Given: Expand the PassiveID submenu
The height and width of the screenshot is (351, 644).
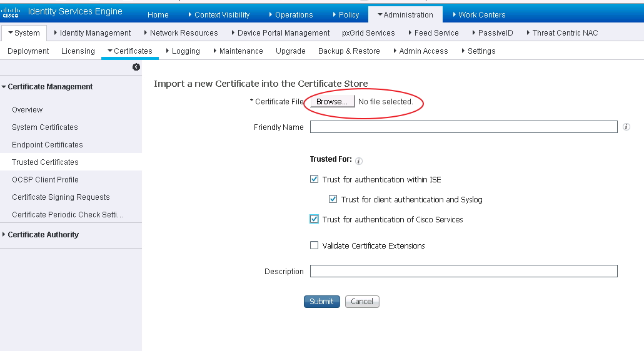Looking at the screenshot, I should click(493, 33).
